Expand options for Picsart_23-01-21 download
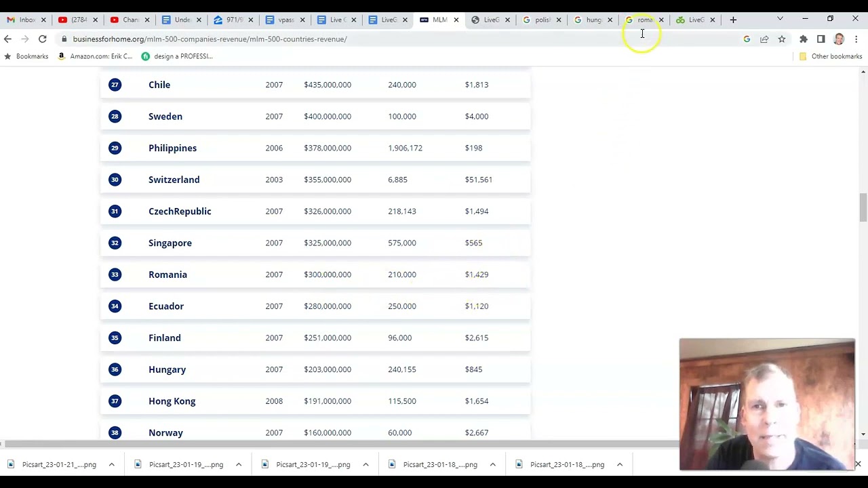Screen dimensions: 868x488 pyautogui.click(x=111, y=464)
